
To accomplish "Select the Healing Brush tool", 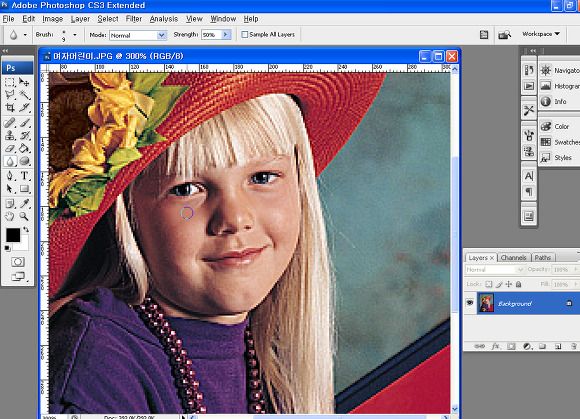I will click(10, 122).
